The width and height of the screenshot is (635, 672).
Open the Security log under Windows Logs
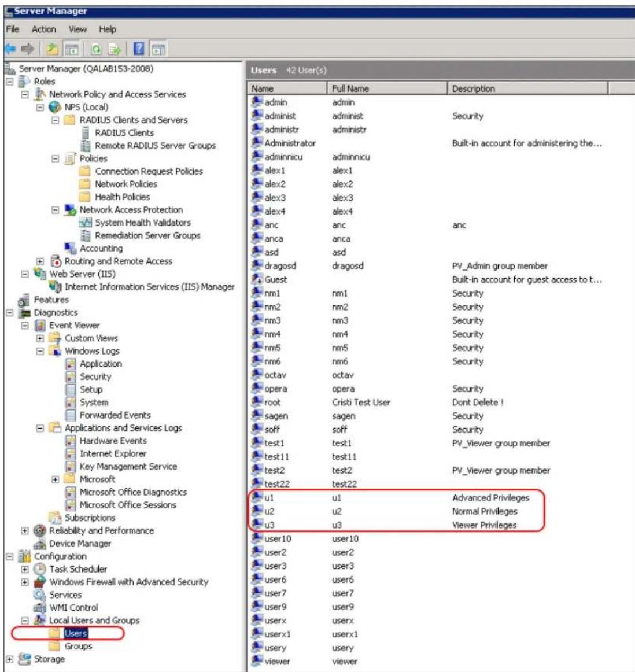(95, 376)
